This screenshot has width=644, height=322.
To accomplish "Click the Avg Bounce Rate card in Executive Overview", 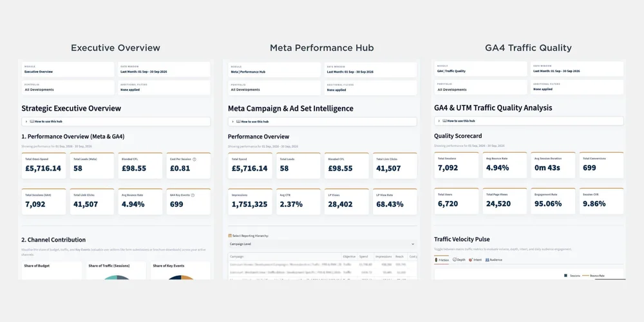I will [x=140, y=202].
